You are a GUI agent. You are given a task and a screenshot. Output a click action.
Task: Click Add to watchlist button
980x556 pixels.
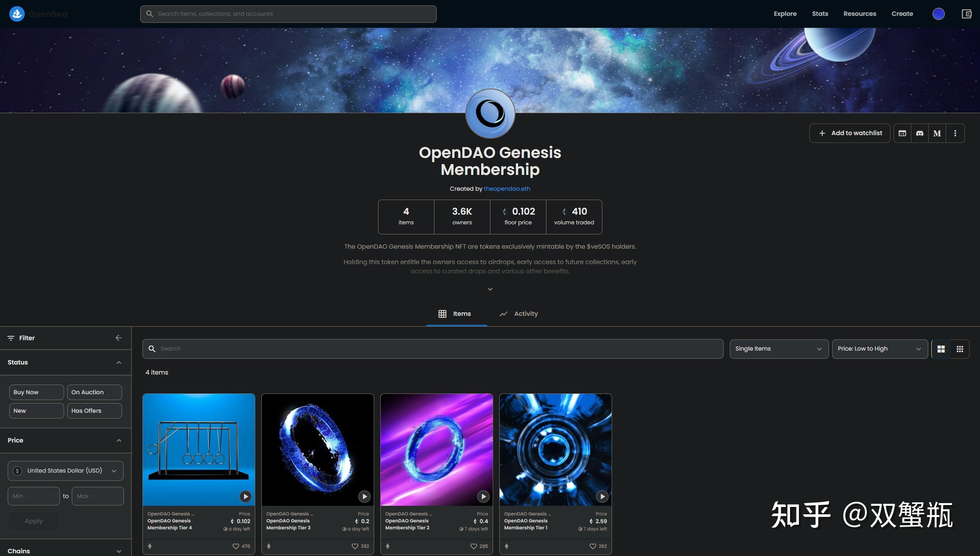coord(849,133)
